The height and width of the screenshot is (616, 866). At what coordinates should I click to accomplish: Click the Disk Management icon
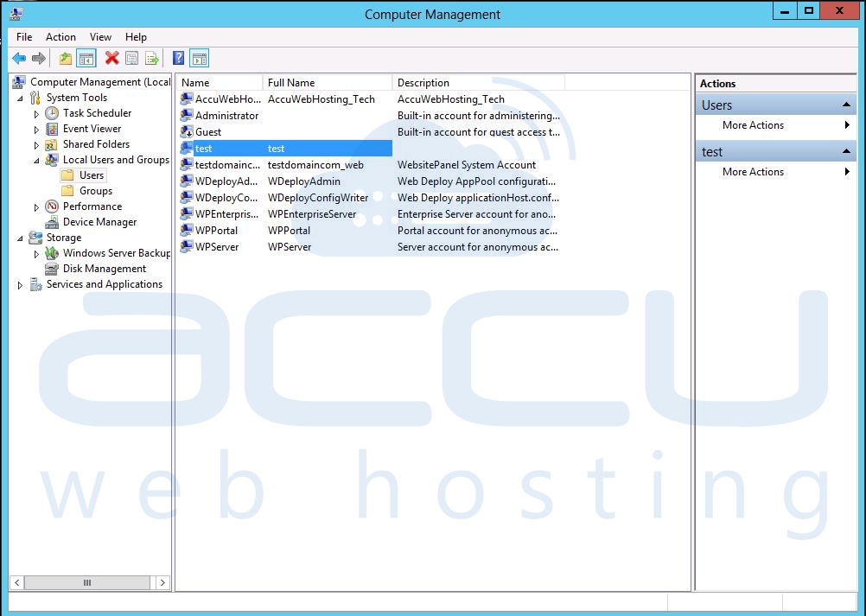pyautogui.click(x=52, y=269)
